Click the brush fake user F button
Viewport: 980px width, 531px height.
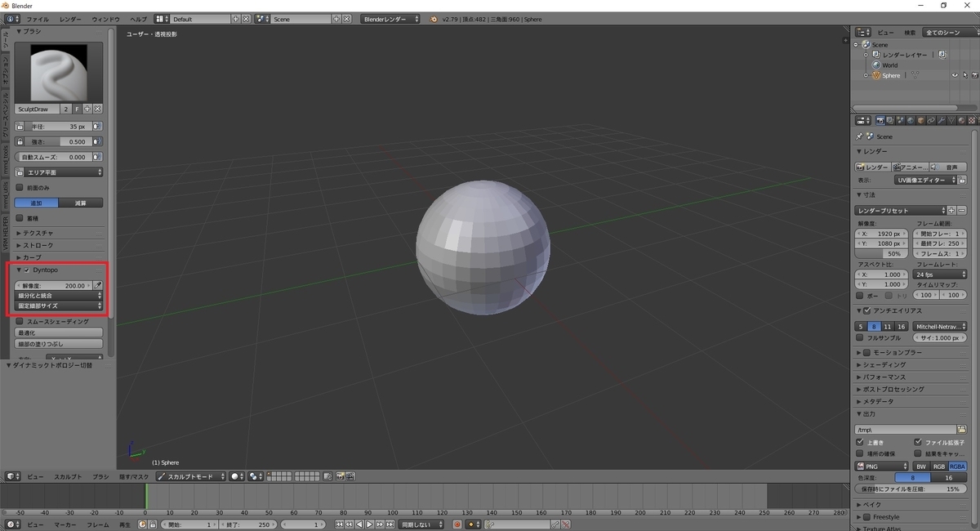tap(77, 109)
